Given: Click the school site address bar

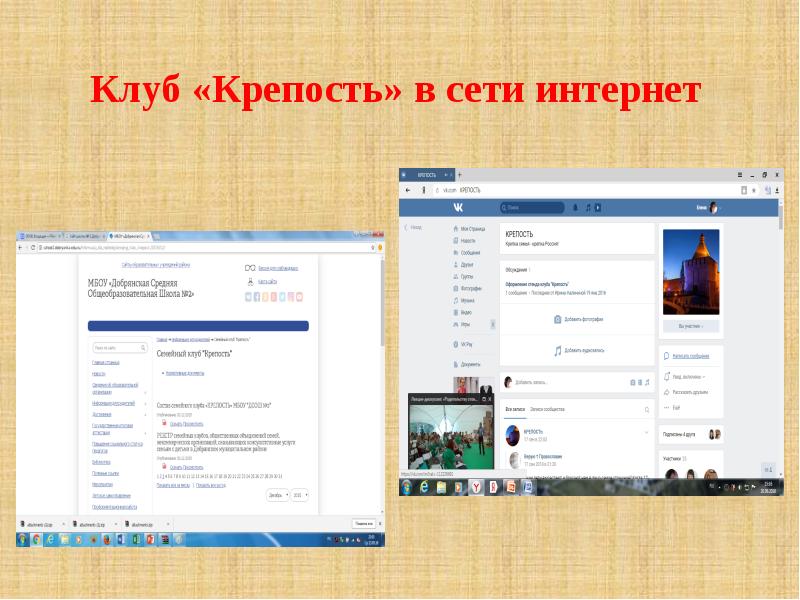Looking at the screenshot, I should (204, 247).
